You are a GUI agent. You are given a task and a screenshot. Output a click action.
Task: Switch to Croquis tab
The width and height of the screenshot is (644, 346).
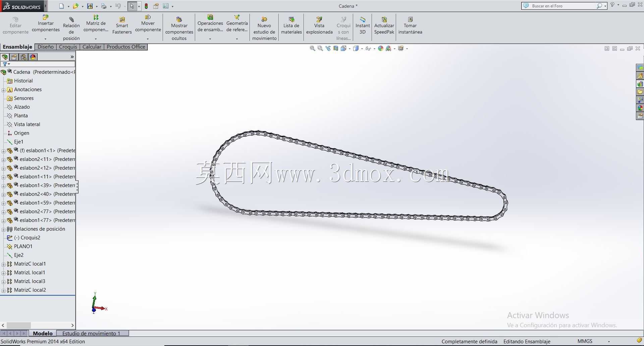click(68, 47)
